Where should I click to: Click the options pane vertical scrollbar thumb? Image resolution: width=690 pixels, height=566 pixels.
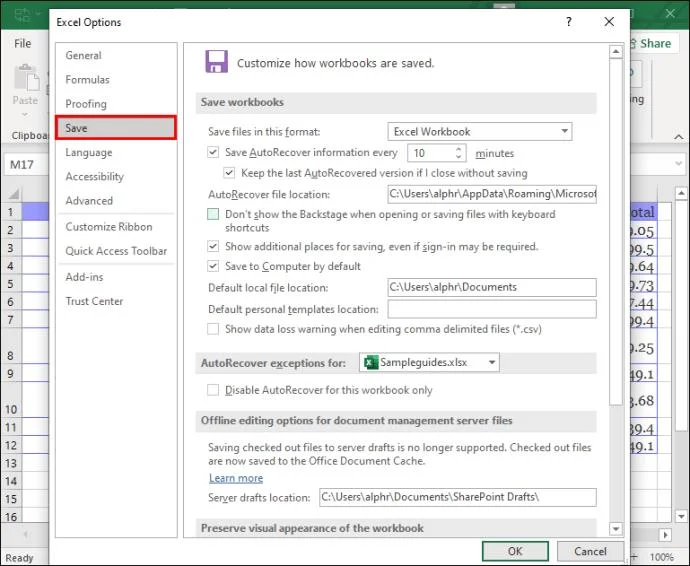(x=616, y=231)
